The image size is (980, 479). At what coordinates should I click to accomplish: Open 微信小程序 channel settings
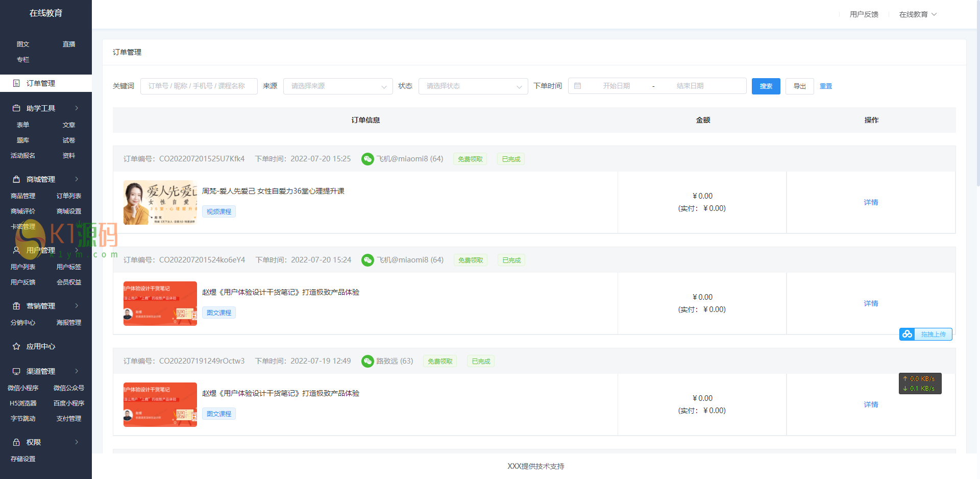(23, 388)
